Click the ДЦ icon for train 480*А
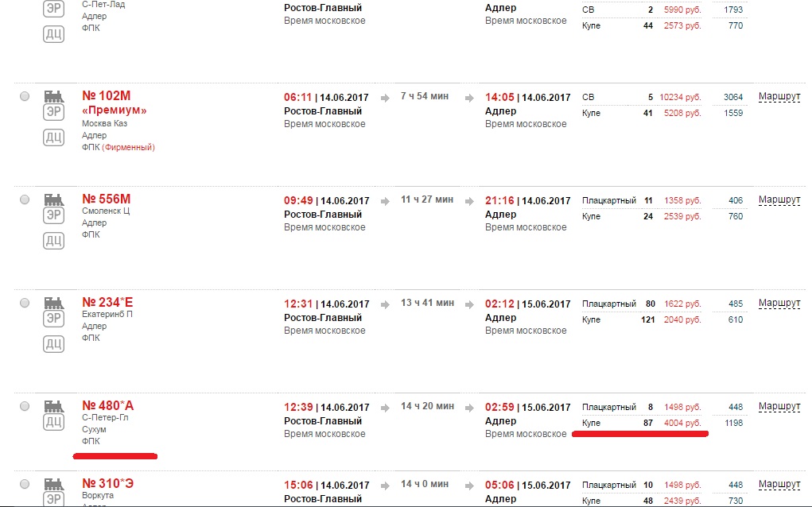Viewport: 812px width, 507px height. [53, 422]
